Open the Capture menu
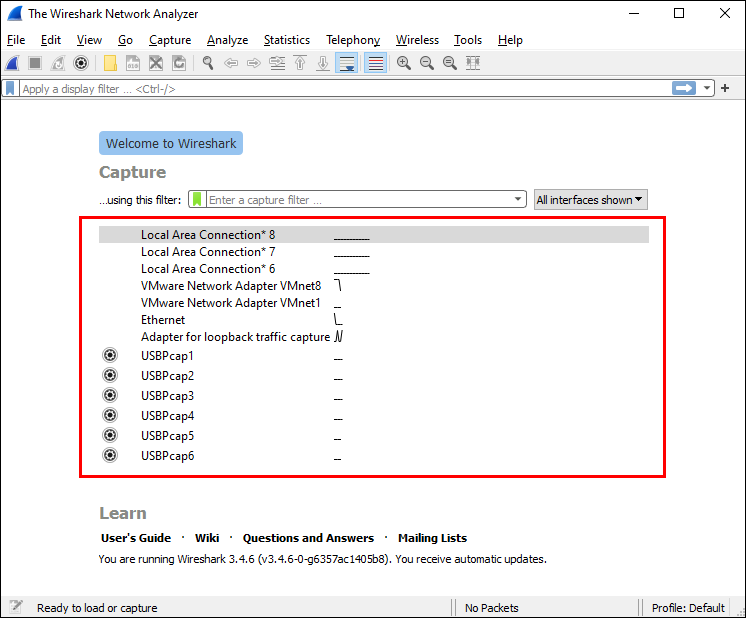 click(170, 40)
